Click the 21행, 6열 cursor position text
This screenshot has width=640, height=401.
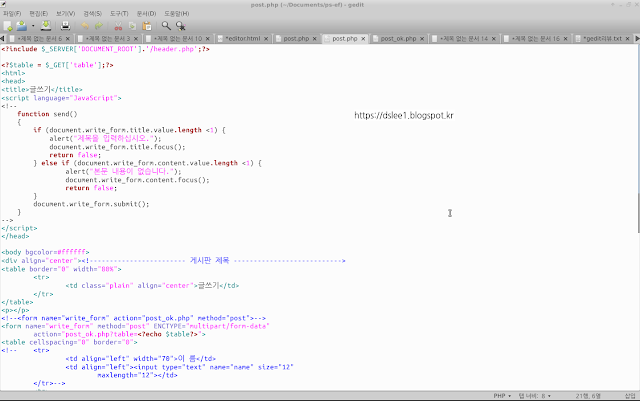[588, 396]
